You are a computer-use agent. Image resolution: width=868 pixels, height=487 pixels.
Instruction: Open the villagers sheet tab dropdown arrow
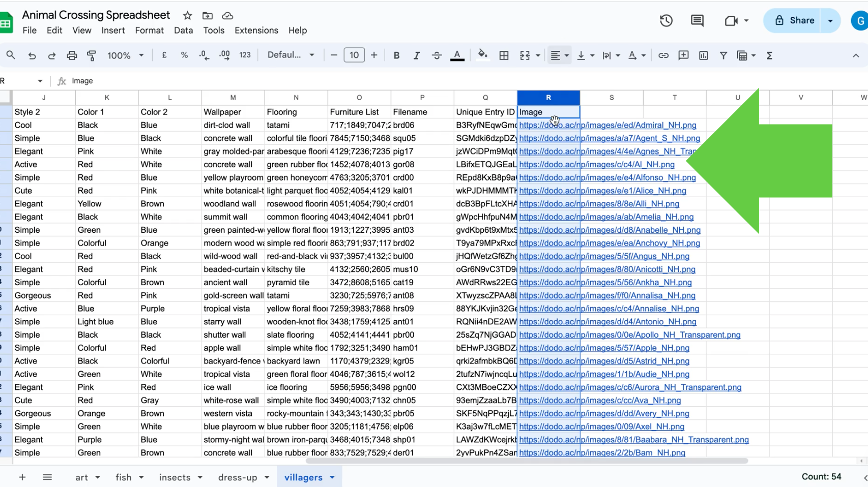pos(332,477)
